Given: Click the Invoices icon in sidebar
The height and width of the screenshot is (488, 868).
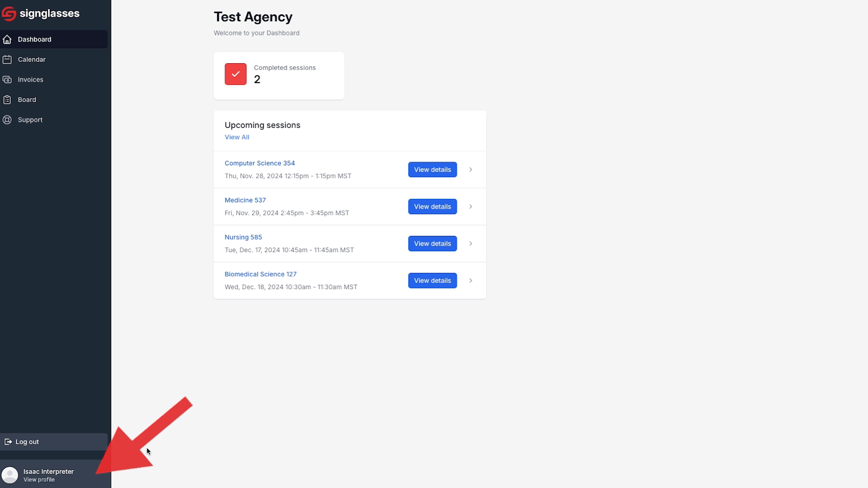Looking at the screenshot, I should [7, 80].
